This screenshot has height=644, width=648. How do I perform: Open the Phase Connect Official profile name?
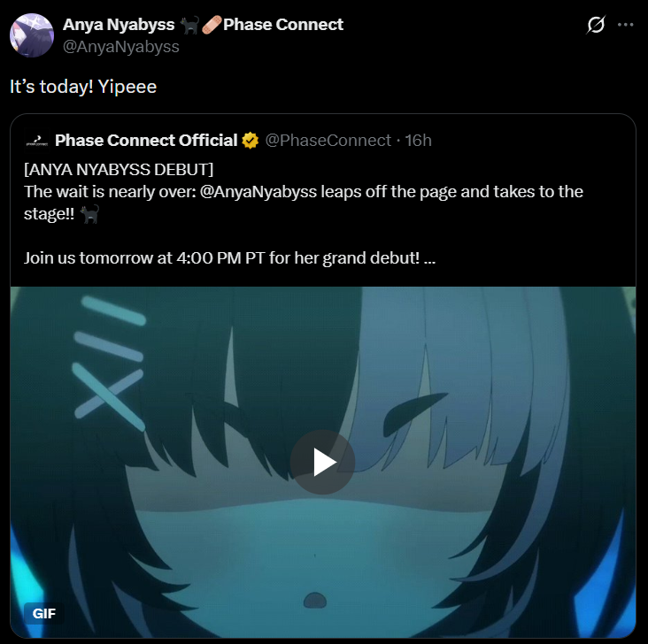[x=146, y=141]
